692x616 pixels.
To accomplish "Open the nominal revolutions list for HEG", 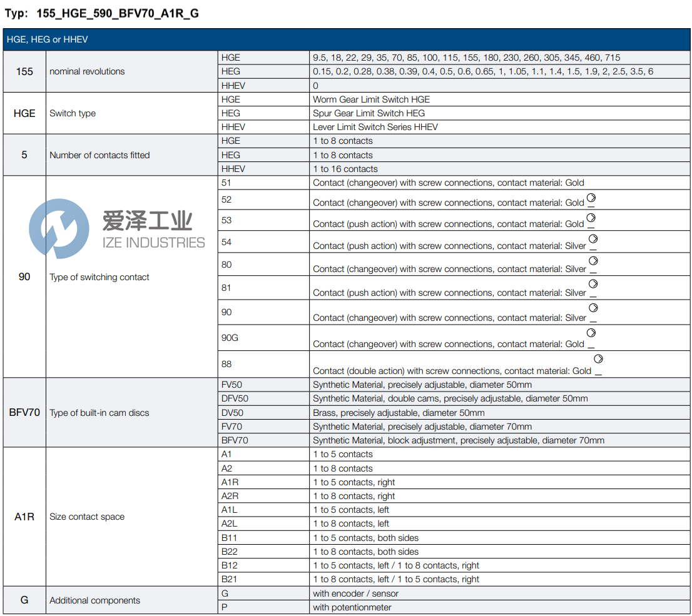I will point(482,71).
